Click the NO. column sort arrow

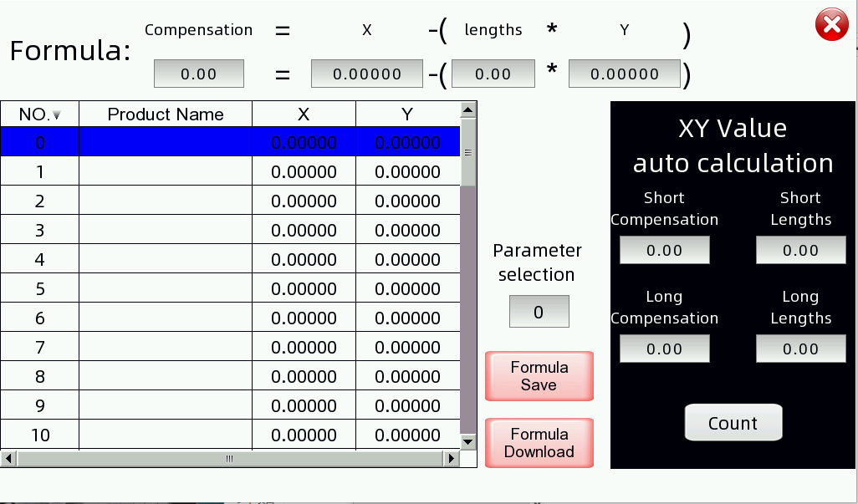tap(57, 115)
